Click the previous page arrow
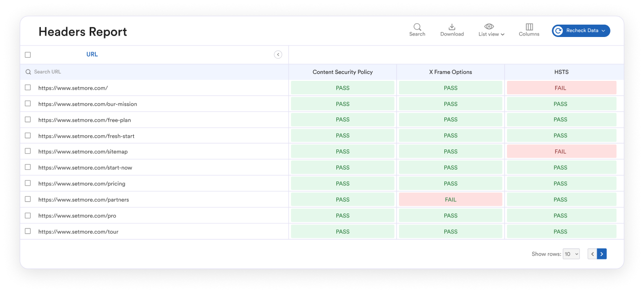 pyautogui.click(x=592, y=254)
